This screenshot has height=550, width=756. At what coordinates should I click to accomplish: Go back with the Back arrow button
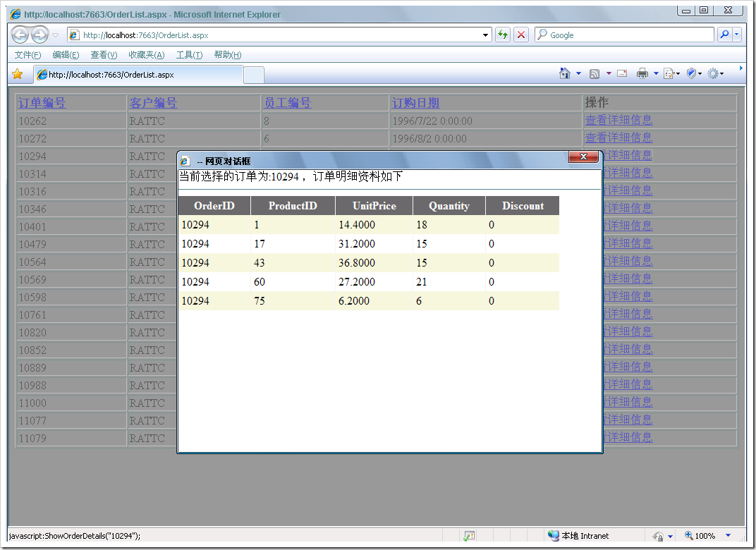20,35
